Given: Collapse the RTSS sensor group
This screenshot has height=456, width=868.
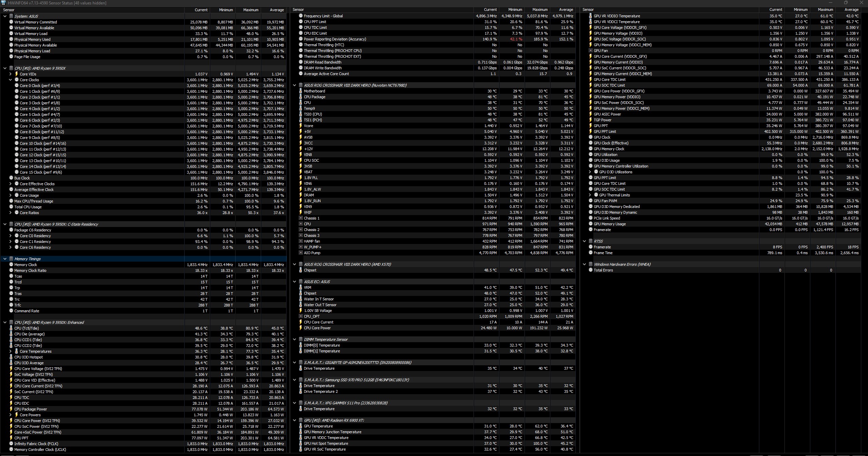Looking at the screenshot, I should pyautogui.click(x=585, y=241).
